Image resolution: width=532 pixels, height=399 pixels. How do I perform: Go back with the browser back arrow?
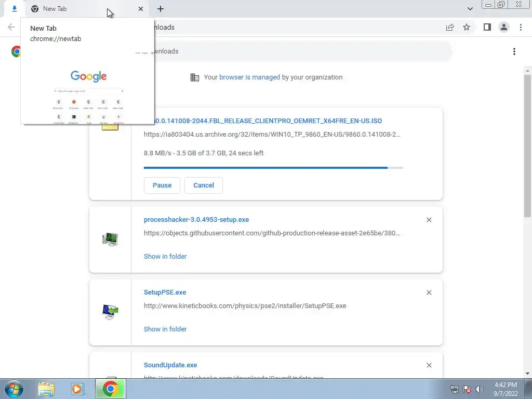(x=11, y=27)
